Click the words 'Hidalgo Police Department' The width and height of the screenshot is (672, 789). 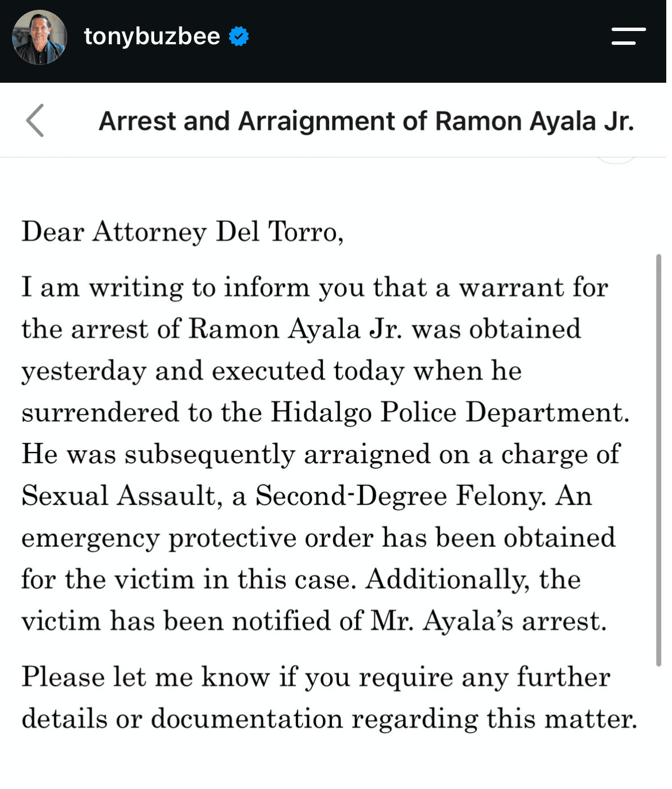(x=450, y=413)
